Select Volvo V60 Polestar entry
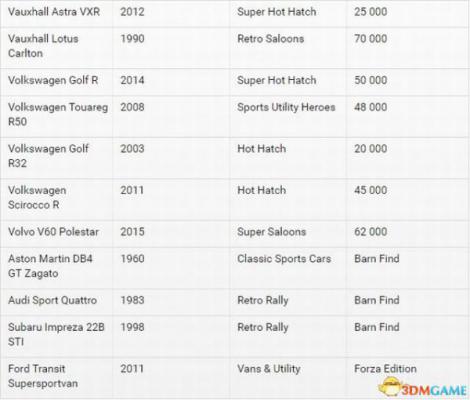The image size is (470, 400). pyautogui.click(x=53, y=232)
